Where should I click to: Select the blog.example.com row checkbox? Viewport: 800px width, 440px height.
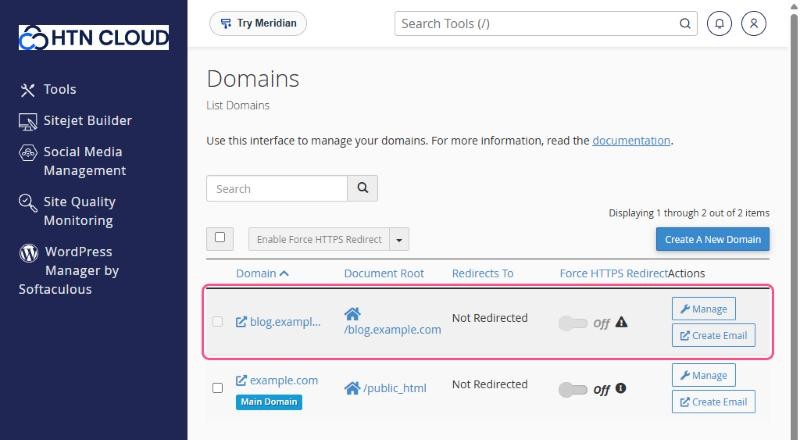(x=217, y=322)
